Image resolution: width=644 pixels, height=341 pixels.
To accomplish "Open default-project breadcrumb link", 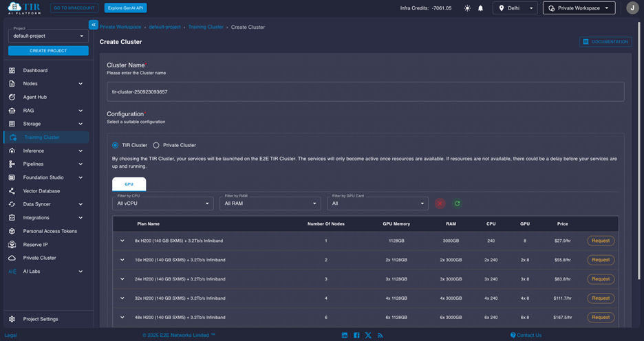I will [164, 27].
